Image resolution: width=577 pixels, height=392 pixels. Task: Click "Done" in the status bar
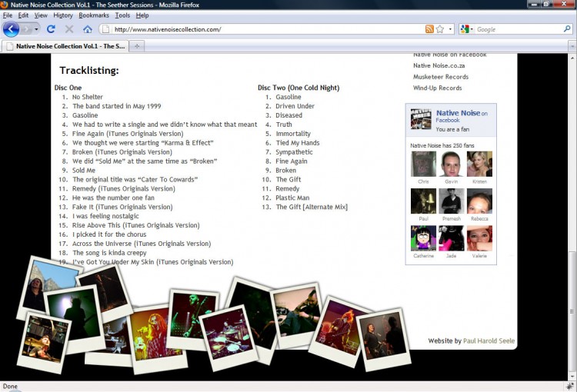click(x=10, y=386)
